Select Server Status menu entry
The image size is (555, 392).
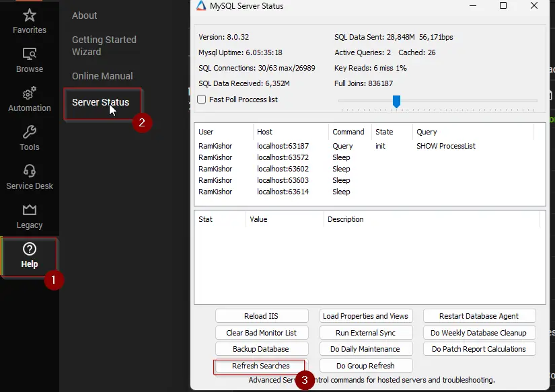[100, 102]
